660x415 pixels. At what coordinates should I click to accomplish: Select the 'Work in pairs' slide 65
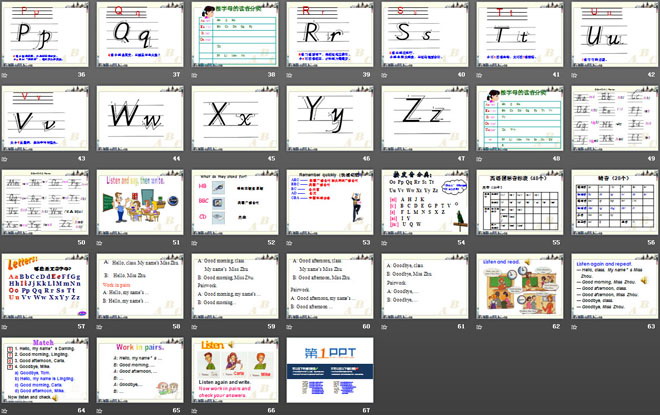click(139, 368)
